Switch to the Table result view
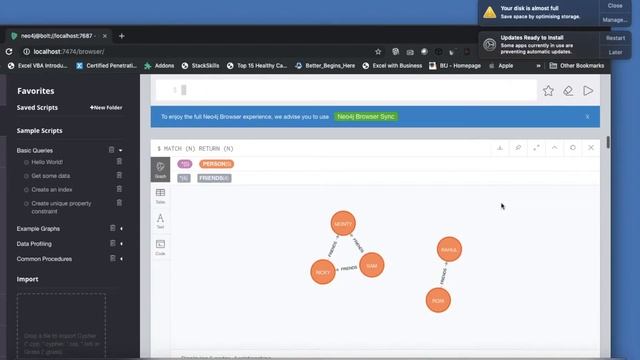 click(x=160, y=196)
